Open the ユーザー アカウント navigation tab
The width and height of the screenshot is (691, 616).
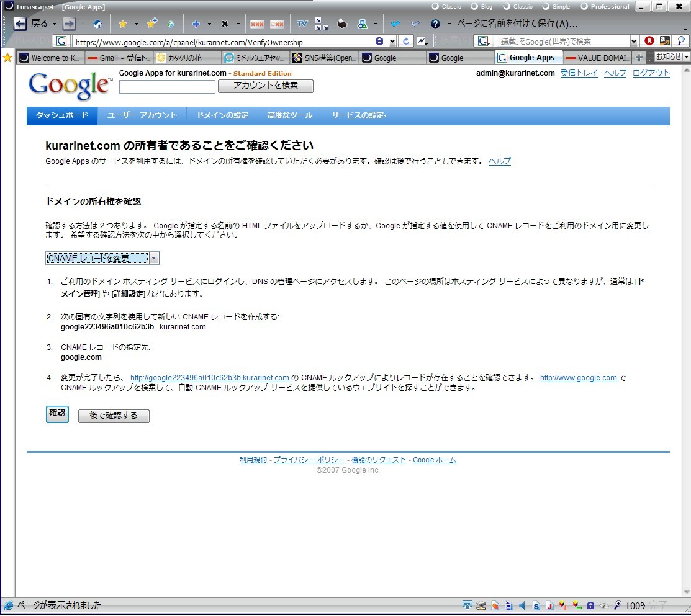tap(142, 115)
